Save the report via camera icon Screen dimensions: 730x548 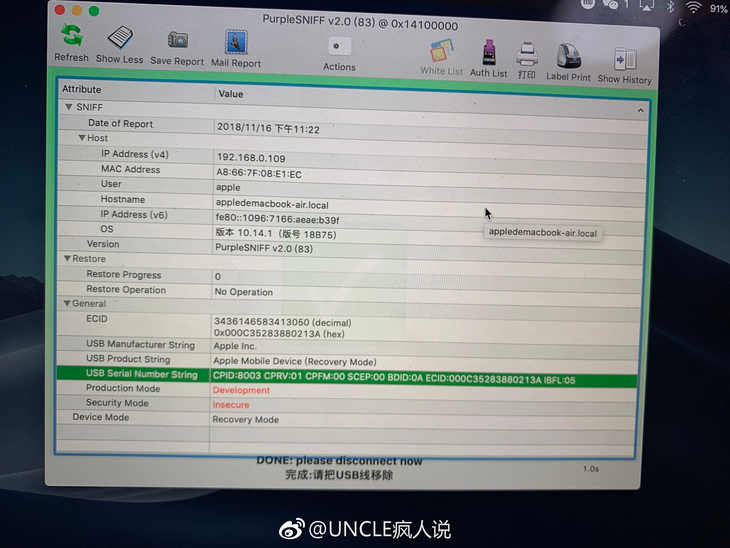pos(177,40)
